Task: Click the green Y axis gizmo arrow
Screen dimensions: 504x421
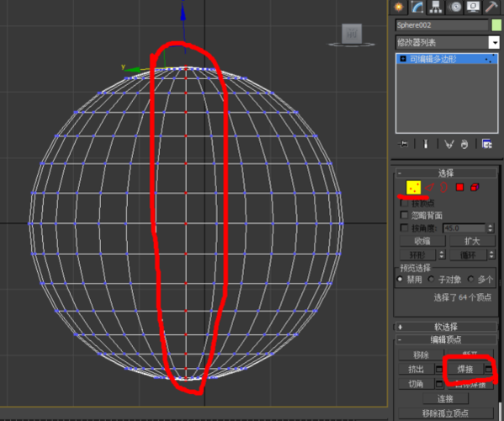Action: [132, 69]
